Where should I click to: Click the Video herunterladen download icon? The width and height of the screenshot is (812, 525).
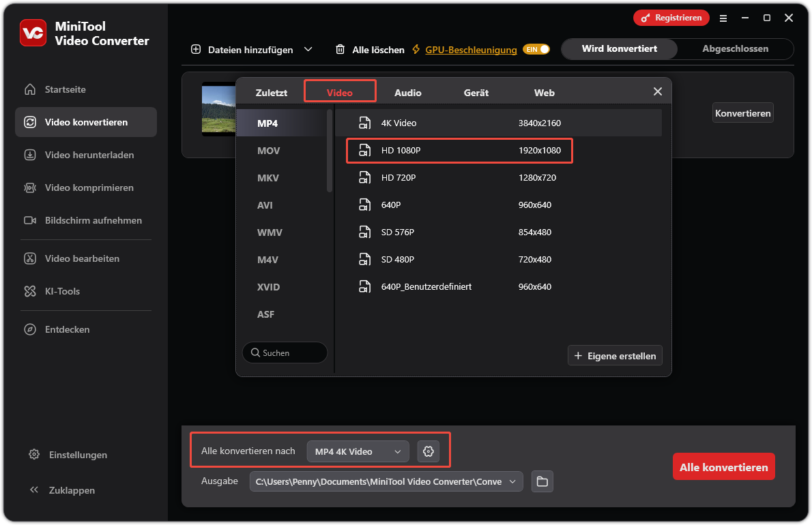tap(30, 155)
